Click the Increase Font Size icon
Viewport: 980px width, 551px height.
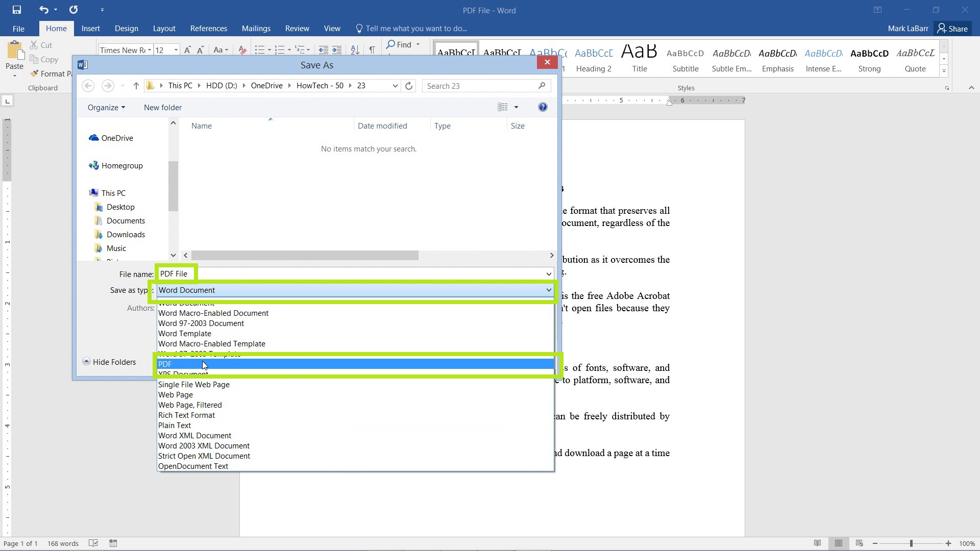tap(187, 49)
